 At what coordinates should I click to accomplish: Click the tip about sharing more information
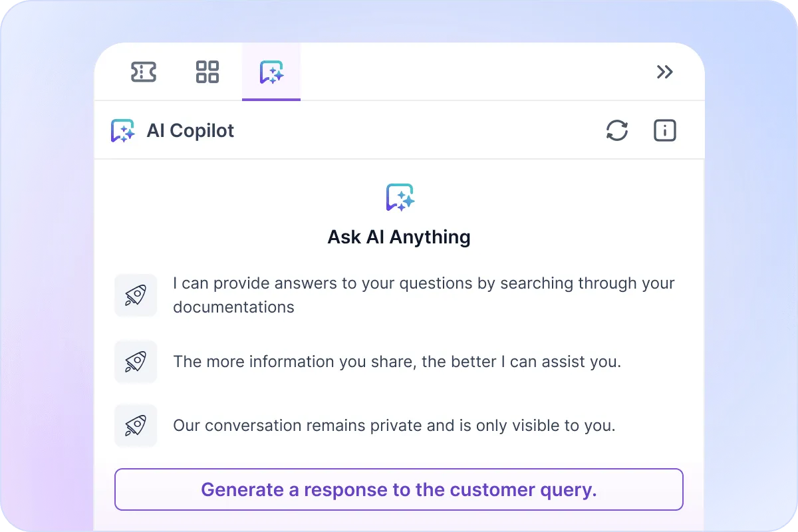tap(397, 361)
